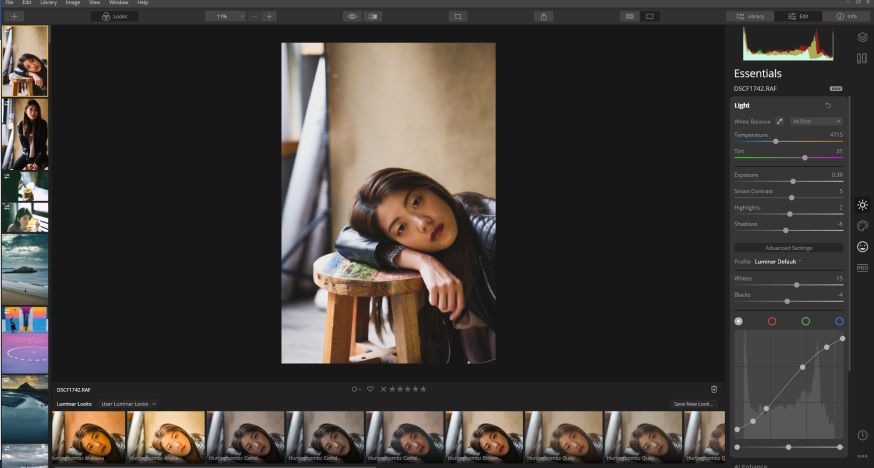
Task: Mark photo as favorite with heart
Action: [x=370, y=389]
